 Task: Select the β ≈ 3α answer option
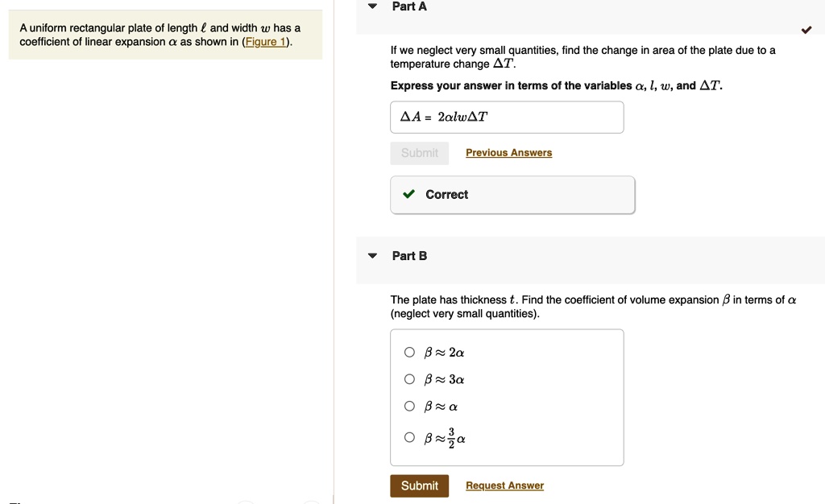tap(409, 378)
